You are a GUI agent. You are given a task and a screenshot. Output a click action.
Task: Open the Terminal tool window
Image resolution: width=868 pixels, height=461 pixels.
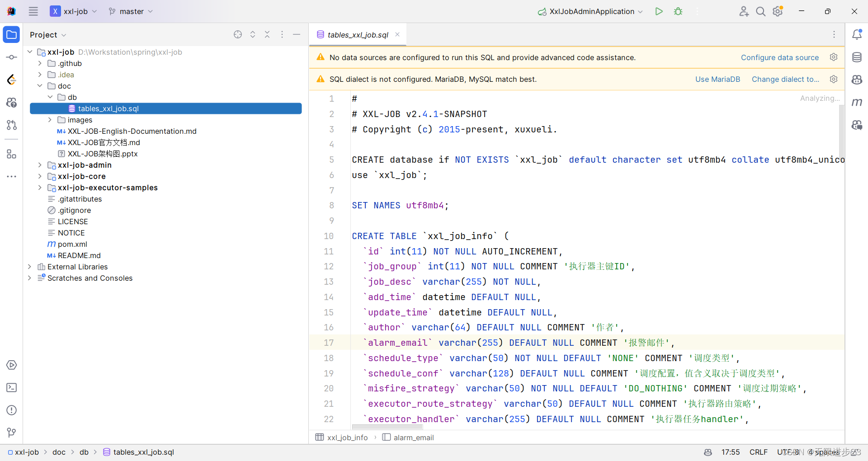click(x=11, y=388)
